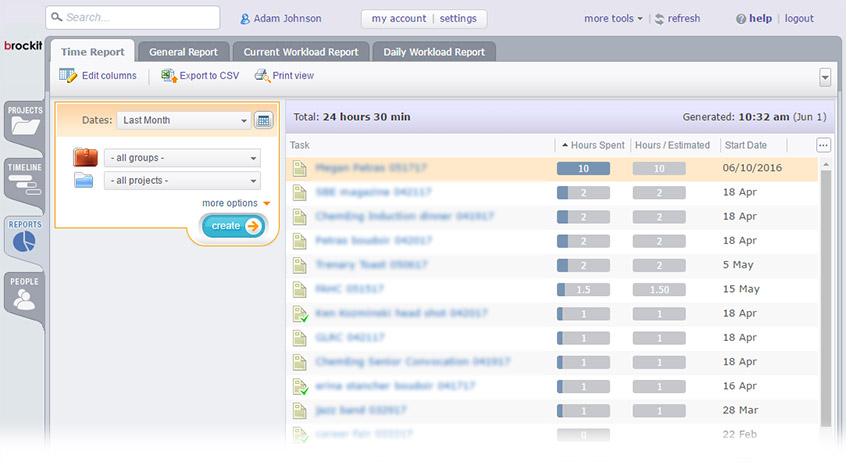The image size is (846, 462).
Task: Click inside the Search input field
Action: 133,17
